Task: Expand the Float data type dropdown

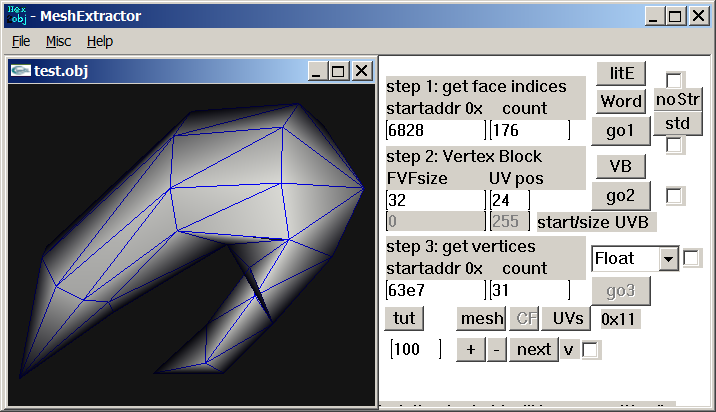Action: (x=669, y=259)
